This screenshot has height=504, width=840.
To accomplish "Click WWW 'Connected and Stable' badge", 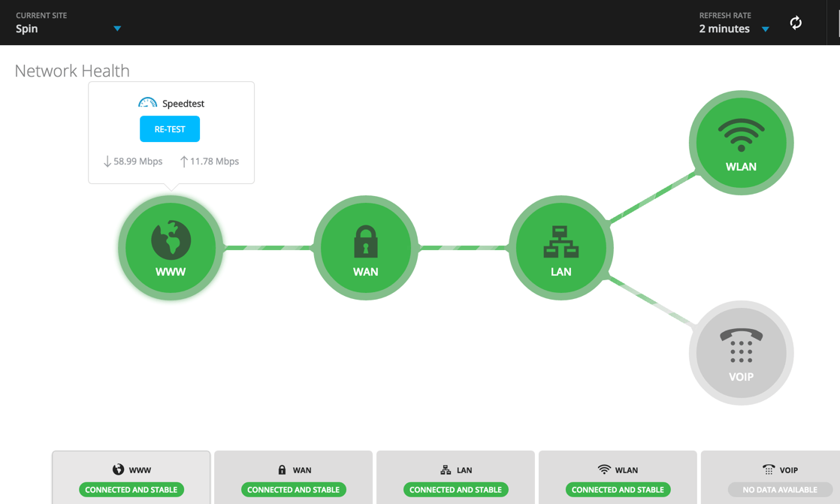I will click(131, 490).
